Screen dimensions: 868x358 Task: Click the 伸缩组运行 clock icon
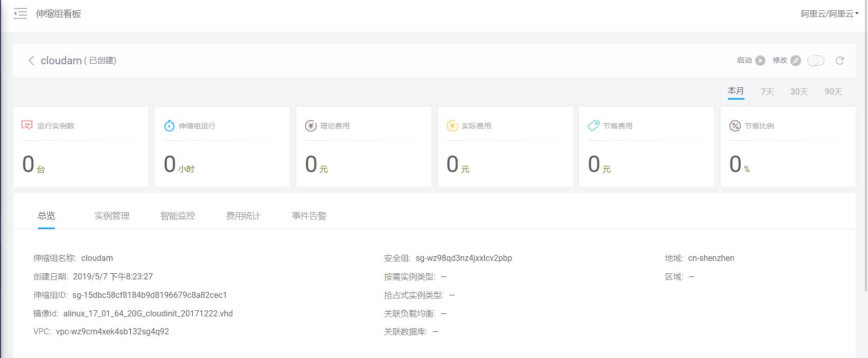pyautogui.click(x=169, y=126)
